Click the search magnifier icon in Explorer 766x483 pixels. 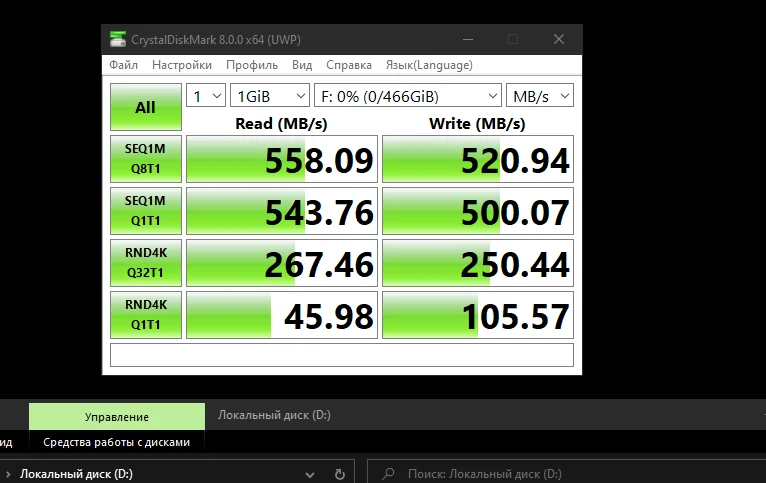tap(389, 474)
